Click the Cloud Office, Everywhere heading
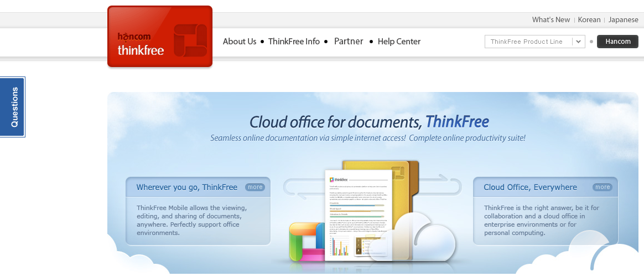This screenshot has width=644, height=276. [530, 187]
